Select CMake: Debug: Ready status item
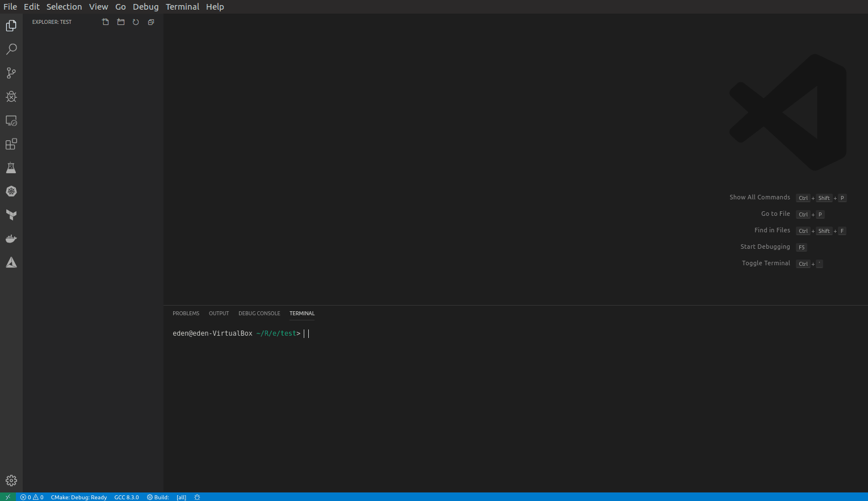The width and height of the screenshot is (868, 501). [79, 497]
